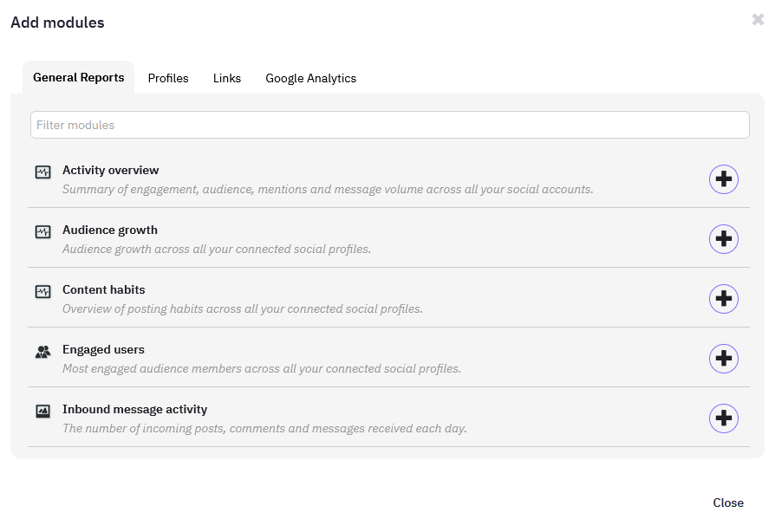This screenshot has width=775, height=532.
Task: Select the Content habits module row
Action: coord(347,299)
